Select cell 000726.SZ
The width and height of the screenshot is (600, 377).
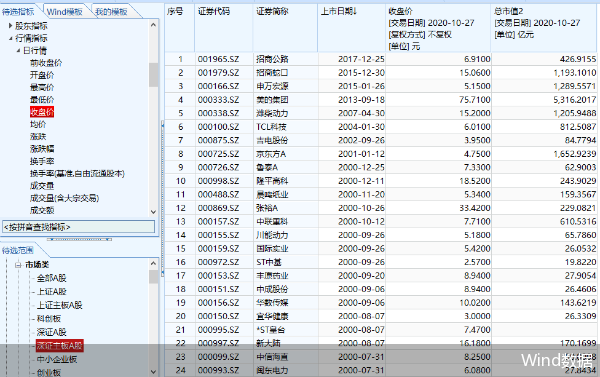(224, 167)
